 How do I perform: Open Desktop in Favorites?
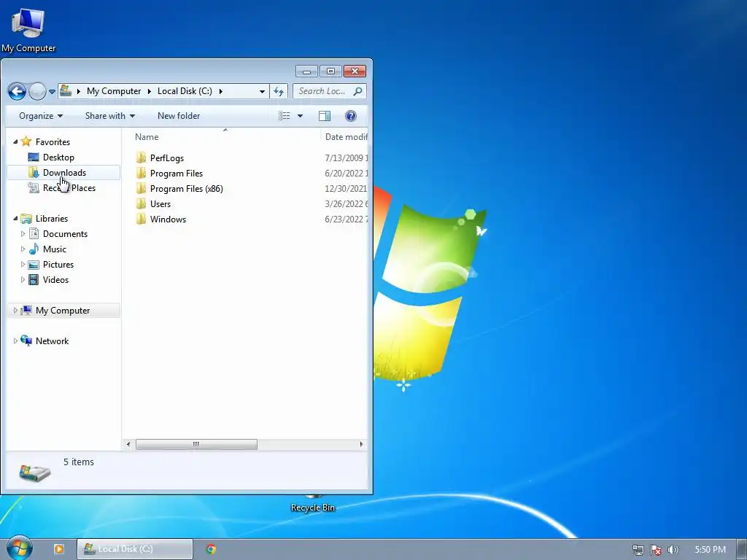52,157
